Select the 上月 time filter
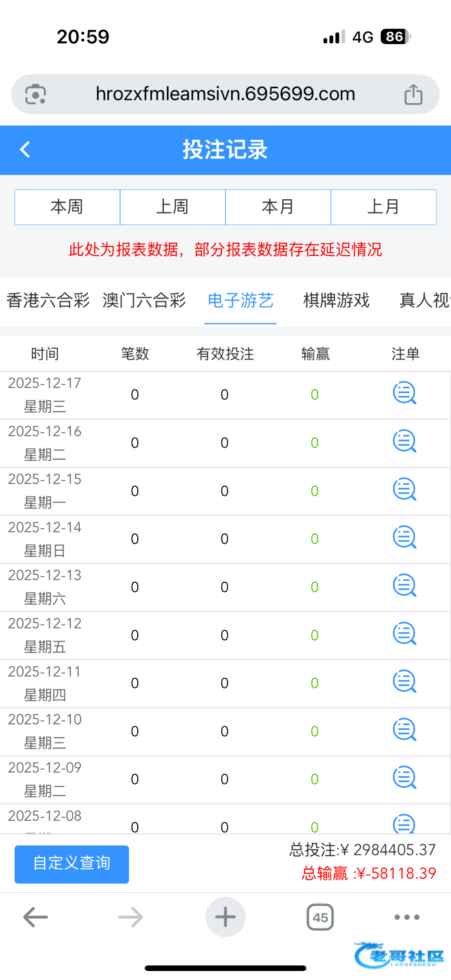This screenshot has height=980, width=451. click(383, 207)
